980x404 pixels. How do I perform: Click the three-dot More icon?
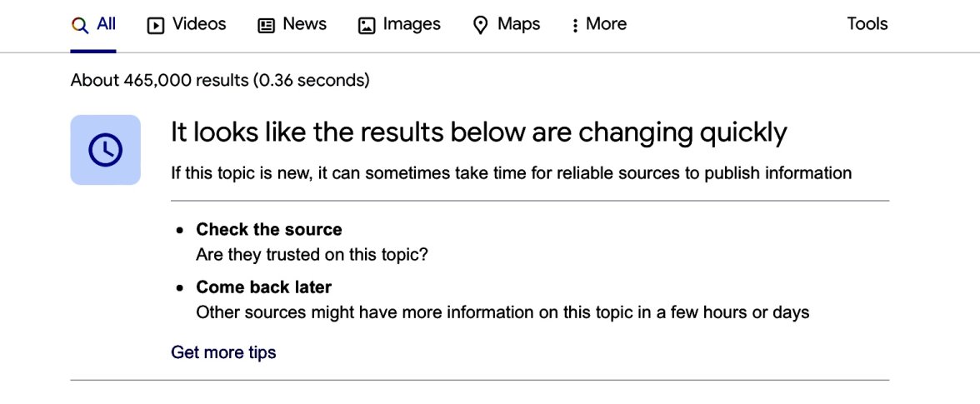coord(574,26)
